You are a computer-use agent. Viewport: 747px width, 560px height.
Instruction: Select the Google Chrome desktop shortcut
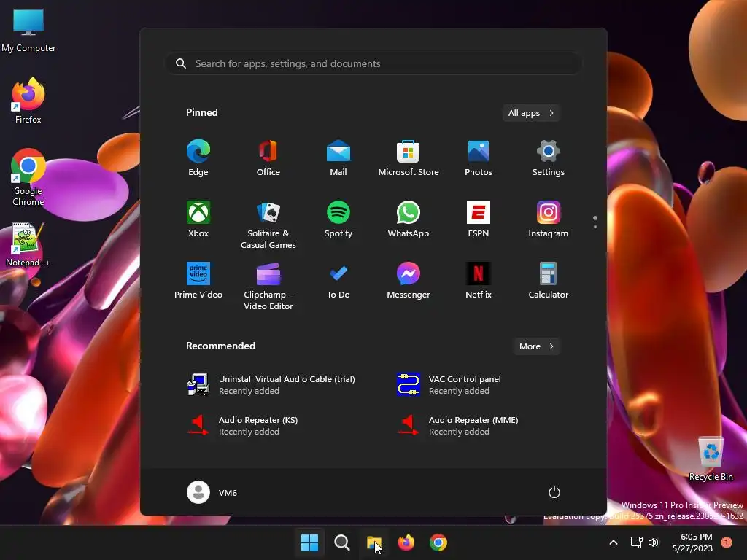pyautogui.click(x=28, y=176)
